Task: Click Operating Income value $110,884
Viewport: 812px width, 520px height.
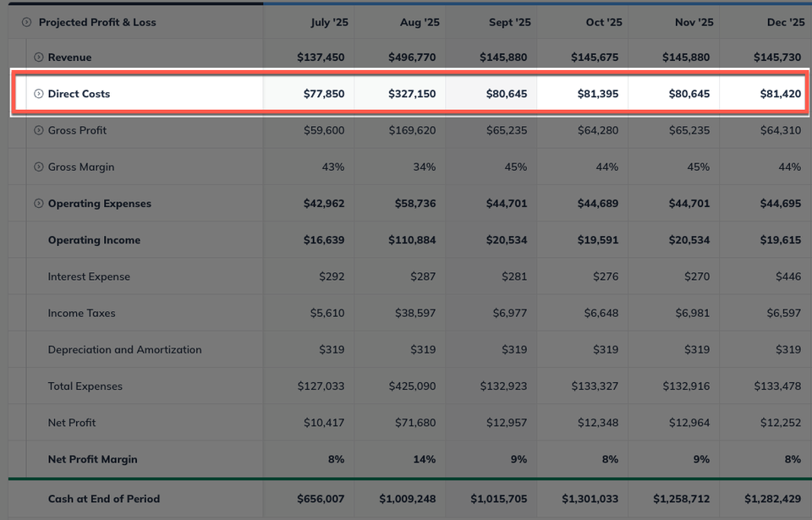Action: tap(412, 240)
